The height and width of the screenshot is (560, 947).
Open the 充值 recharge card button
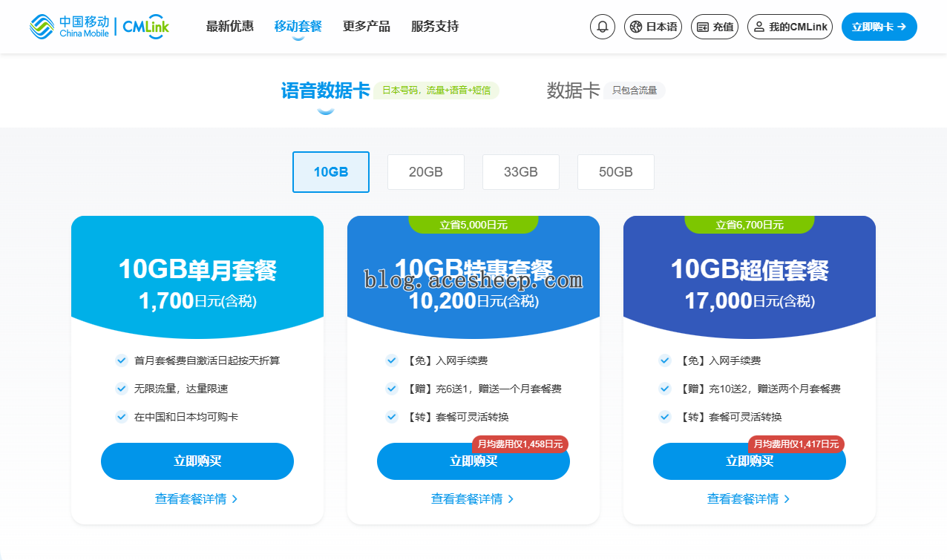pos(714,27)
